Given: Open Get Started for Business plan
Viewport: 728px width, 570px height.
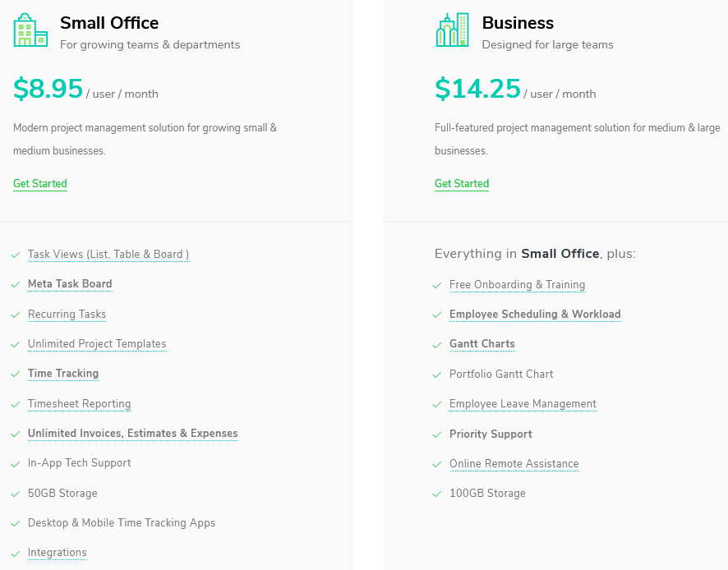Looking at the screenshot, I should pos(461,183).
